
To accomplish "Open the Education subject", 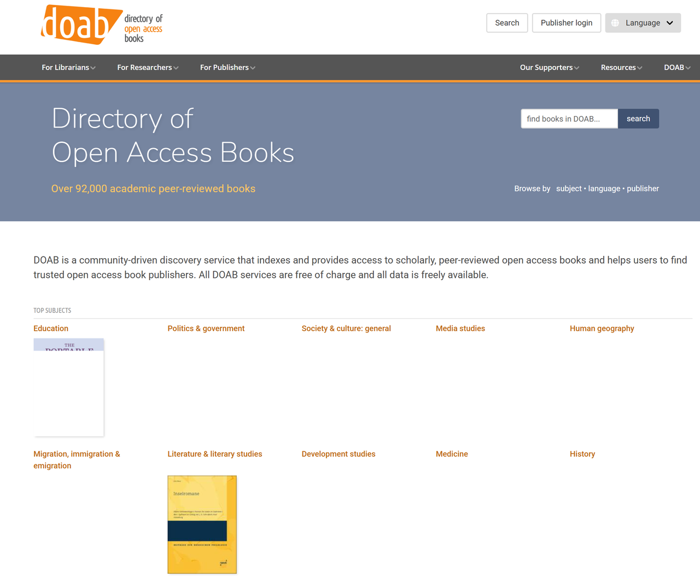I will (x=51, y=329).
